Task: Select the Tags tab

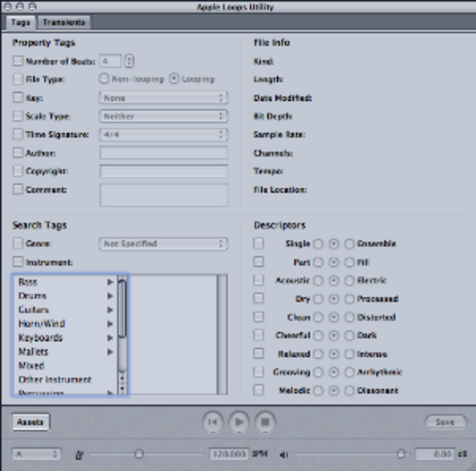Action: click(20, 22)
